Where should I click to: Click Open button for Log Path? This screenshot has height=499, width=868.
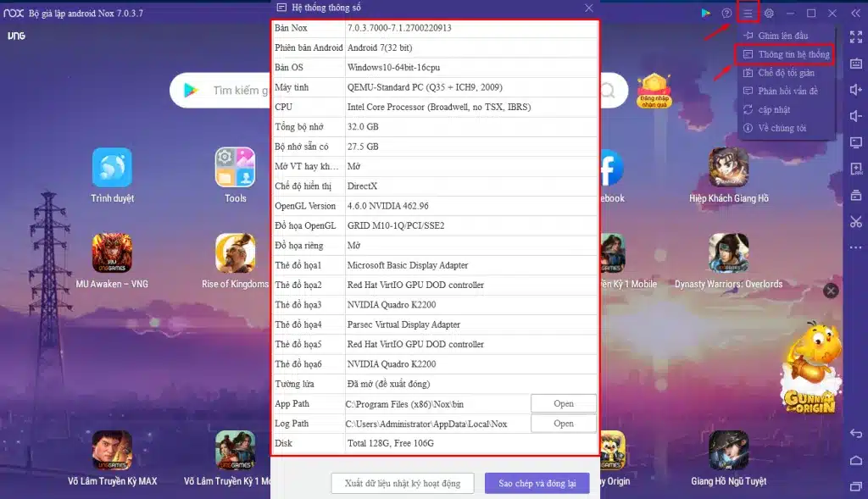(x=564, y=424)
